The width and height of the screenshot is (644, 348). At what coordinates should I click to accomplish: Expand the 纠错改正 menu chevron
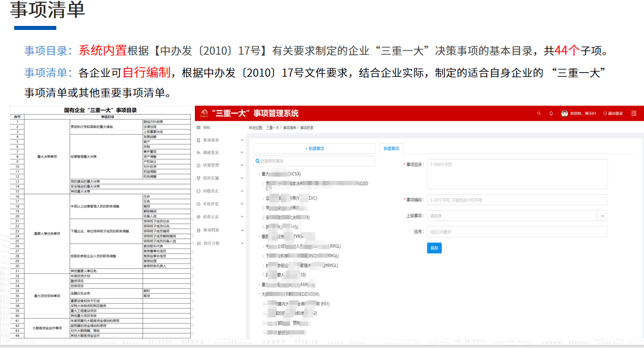242,191
